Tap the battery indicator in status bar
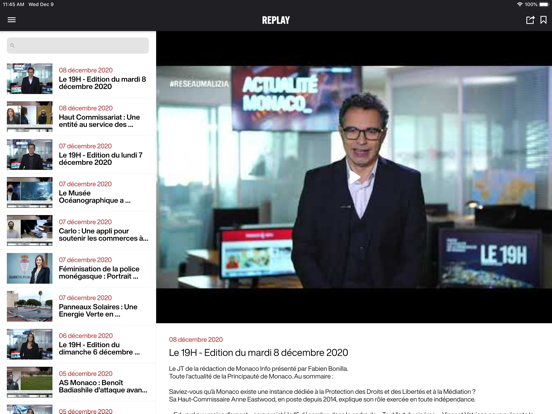552x414 pixels. click(x=544, y=4)
